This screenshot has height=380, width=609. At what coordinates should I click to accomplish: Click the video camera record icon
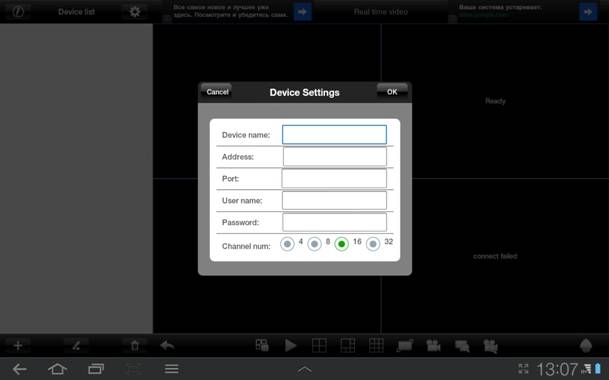pyautogui.click(x=433, y=345)
